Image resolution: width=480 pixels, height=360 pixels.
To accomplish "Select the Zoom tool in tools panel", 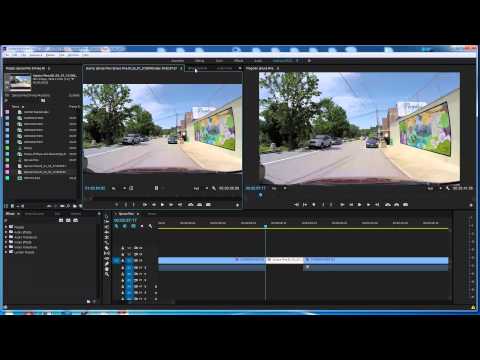I will click(x=107, y=274).
